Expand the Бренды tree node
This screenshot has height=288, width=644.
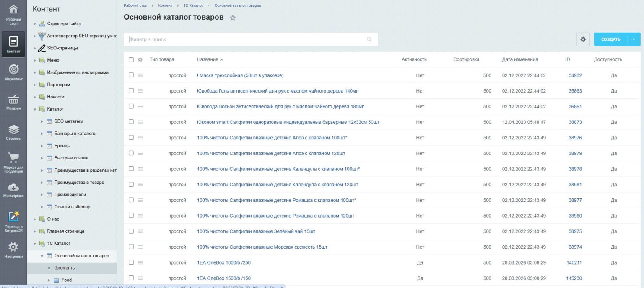coord(42,146)
